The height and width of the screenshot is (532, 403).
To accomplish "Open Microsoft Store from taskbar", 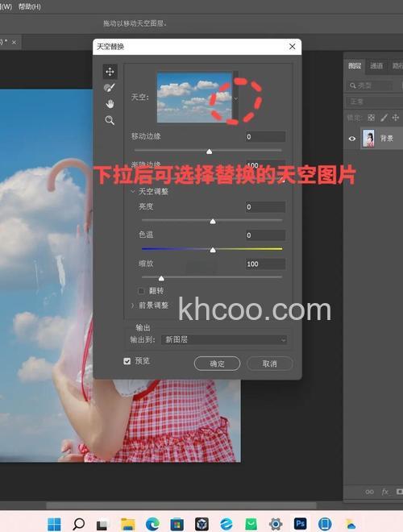I will coord(177,524).
